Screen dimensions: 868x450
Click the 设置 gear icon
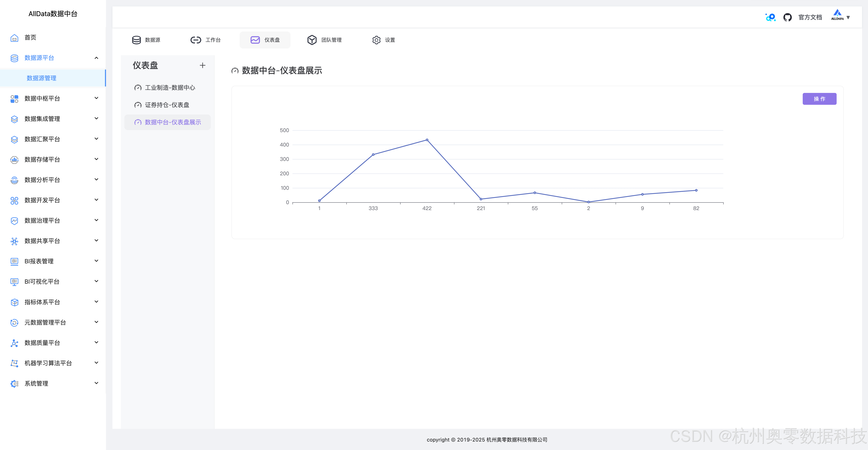coord(376,40)
